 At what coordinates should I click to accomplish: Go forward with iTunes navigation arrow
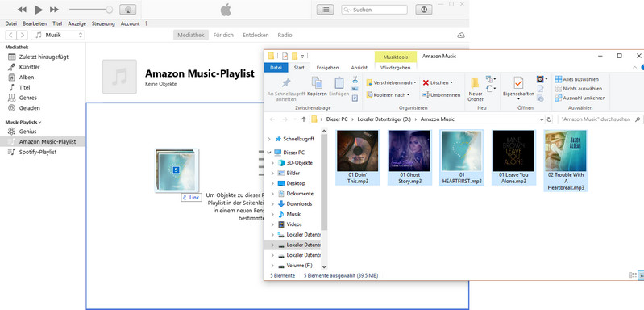[x=23, y=35]
